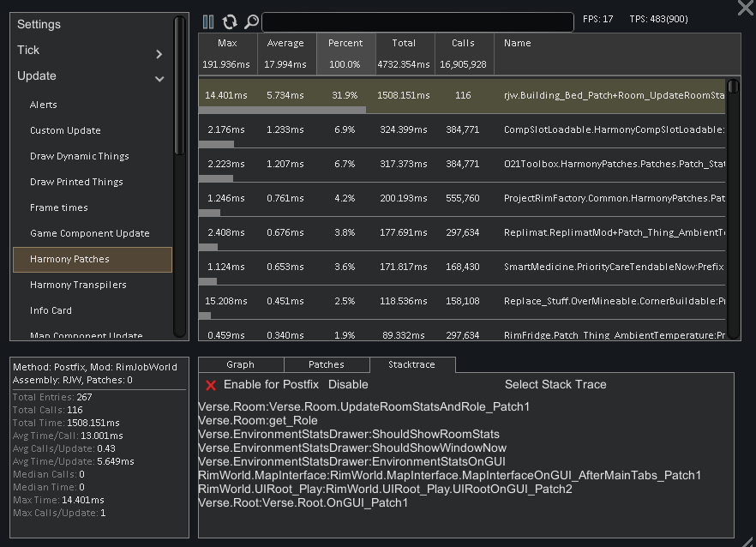Click Verse.Root.OnGUI_Patch1 stack line
This screenshot has width=756, height=547.
[x=303, y=503]
